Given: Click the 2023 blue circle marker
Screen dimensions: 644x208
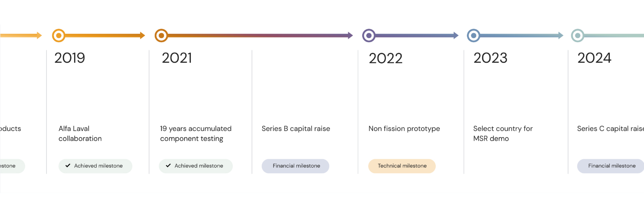Looking at the screenshot, I should point(474,36).
